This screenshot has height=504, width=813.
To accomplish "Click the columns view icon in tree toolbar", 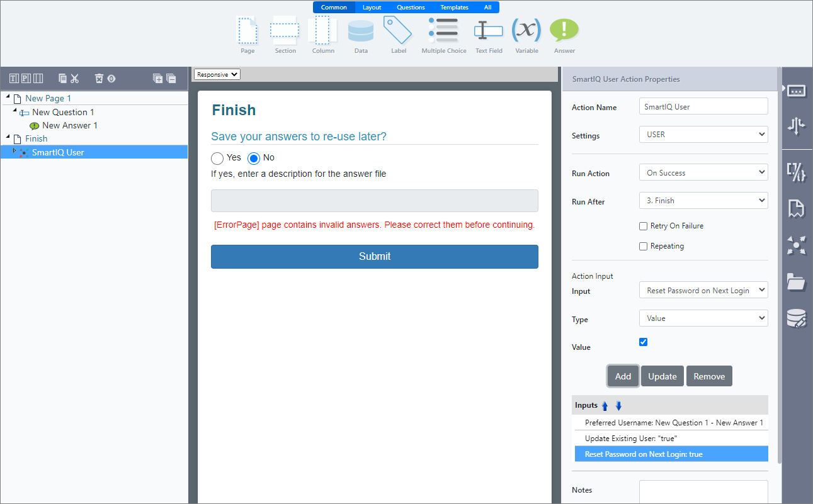I will click(x=38, y=79).
